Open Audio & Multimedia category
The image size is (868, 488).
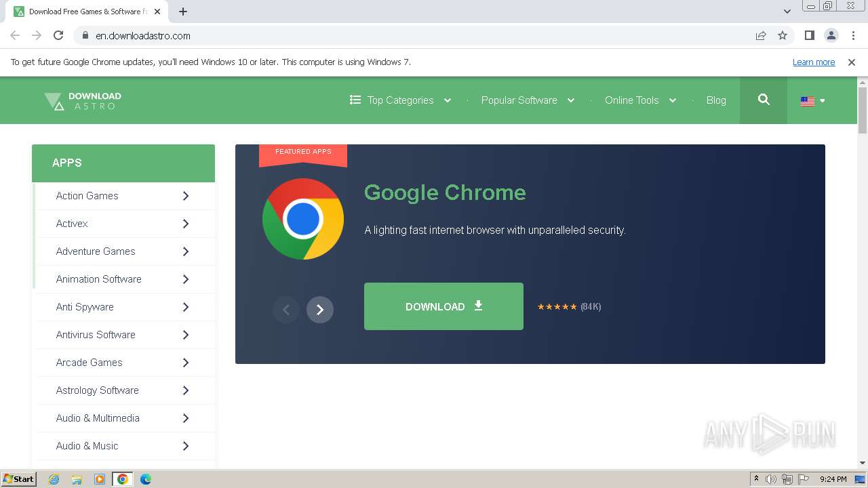click(x=98, y=418)
